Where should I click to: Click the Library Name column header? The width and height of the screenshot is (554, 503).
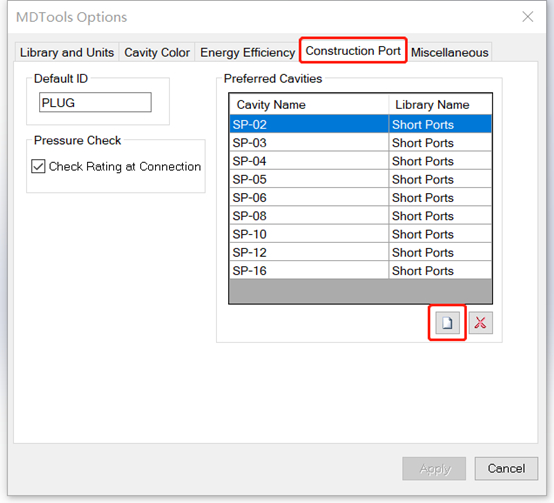click(x=440, y=105)
